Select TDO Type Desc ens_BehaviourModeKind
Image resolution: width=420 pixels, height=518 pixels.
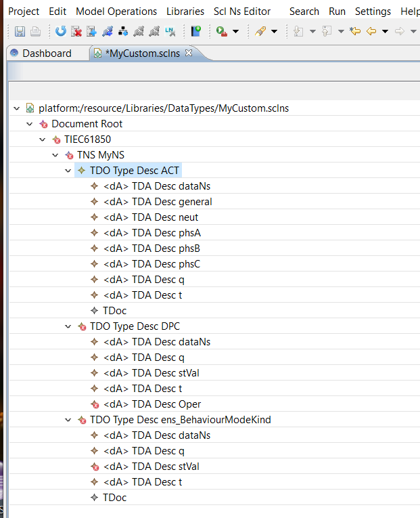[180, 420]
